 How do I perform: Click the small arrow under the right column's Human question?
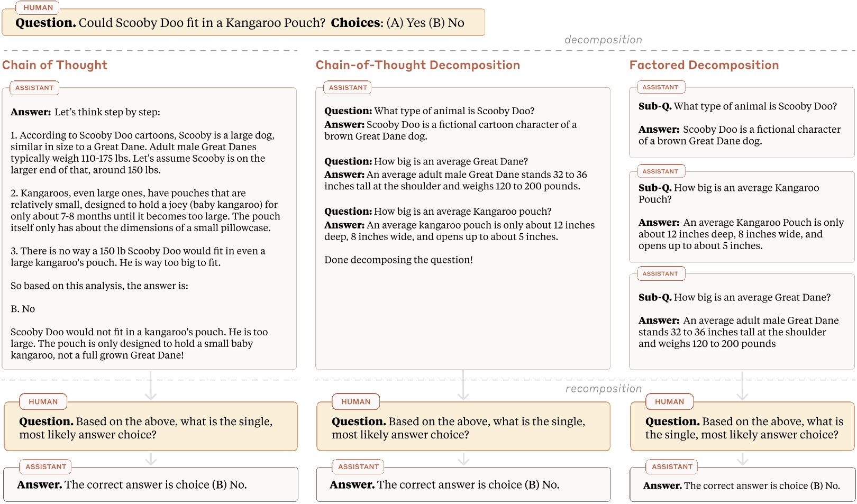click(x=742, y=460)
